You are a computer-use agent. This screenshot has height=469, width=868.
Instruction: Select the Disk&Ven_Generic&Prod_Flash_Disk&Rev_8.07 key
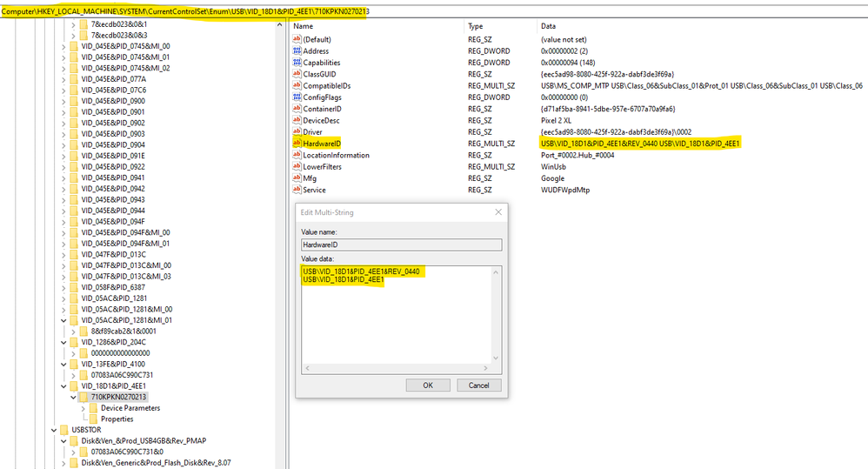pos(156,463)
